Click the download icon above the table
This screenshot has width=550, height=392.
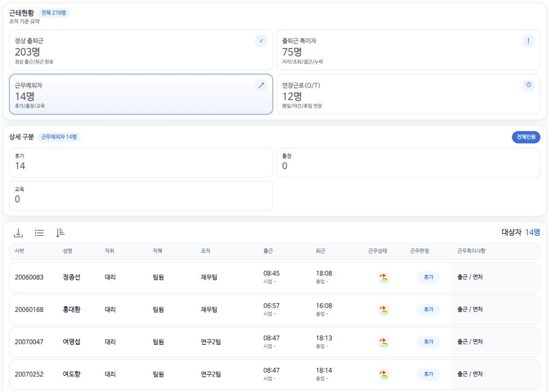tap(18, 233)
